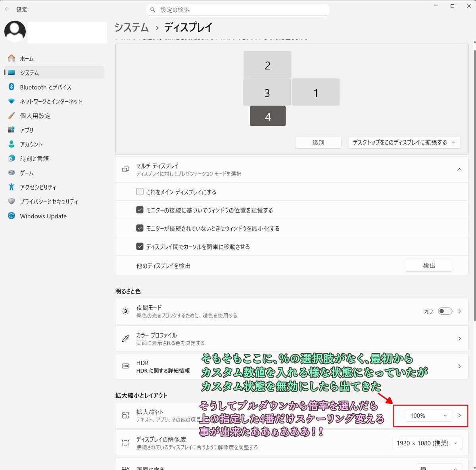Click the user profile avatar

(15, 31)
